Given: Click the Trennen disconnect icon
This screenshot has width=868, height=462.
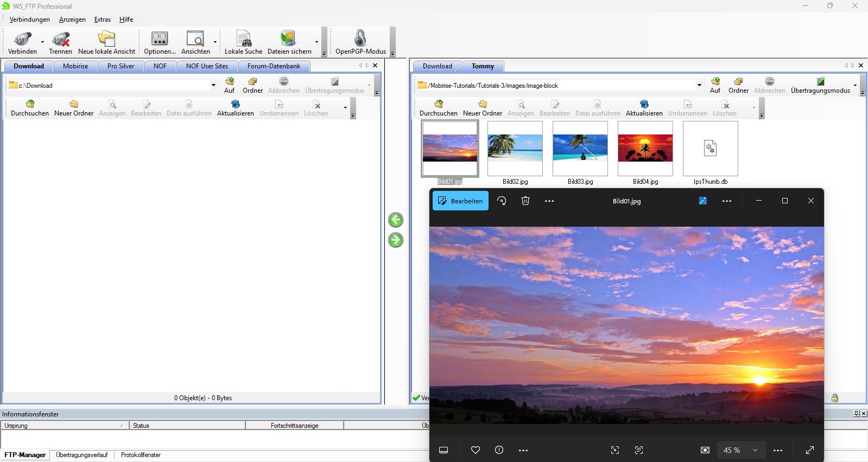Looking at the screenshot, I should (x=60, y=40).
